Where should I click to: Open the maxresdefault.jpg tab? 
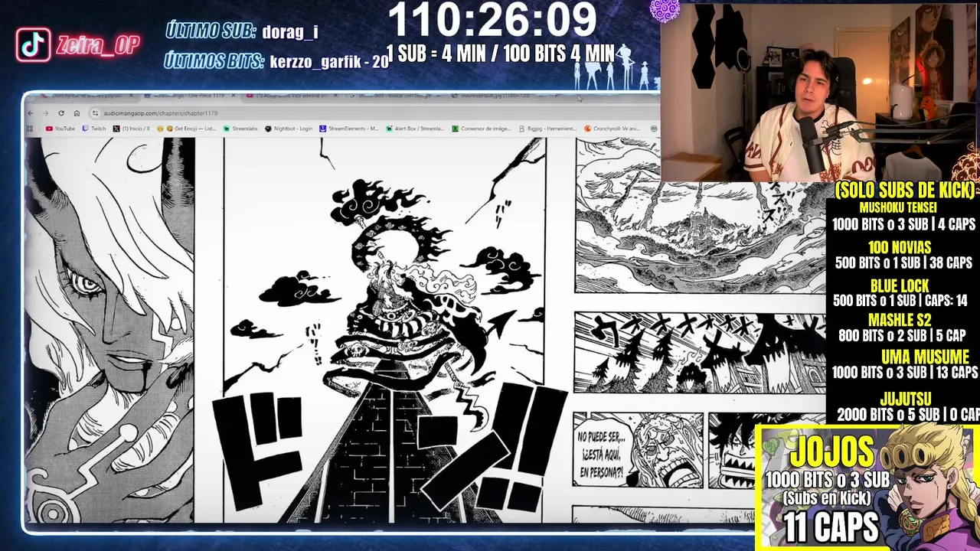(496, 96)
